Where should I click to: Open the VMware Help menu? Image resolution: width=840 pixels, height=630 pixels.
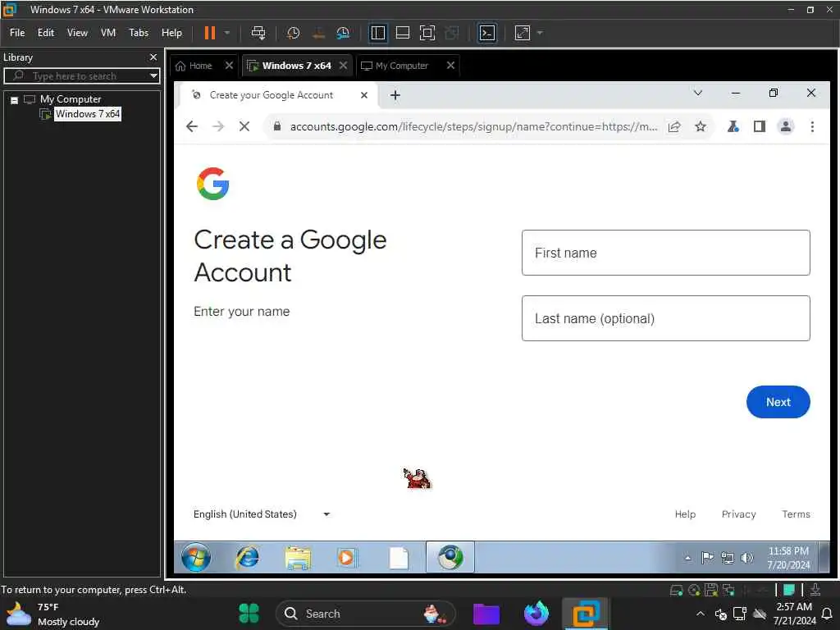(172, 33)
